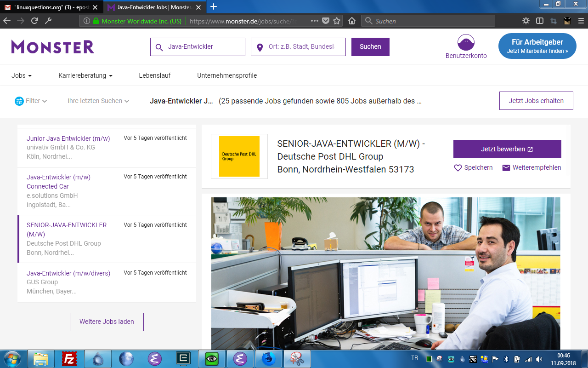Open developer tools wrench icon
Image resolution: width=588 pixels, height=368 pixels.
pos(48,21)
